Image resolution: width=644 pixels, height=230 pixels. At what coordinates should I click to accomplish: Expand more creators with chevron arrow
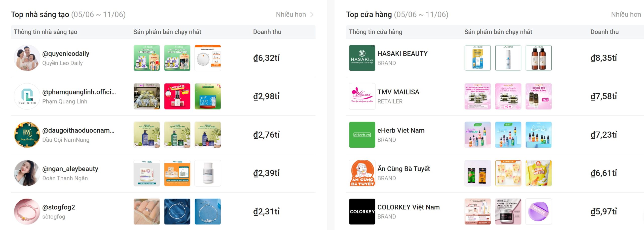[x=312, y=15]
